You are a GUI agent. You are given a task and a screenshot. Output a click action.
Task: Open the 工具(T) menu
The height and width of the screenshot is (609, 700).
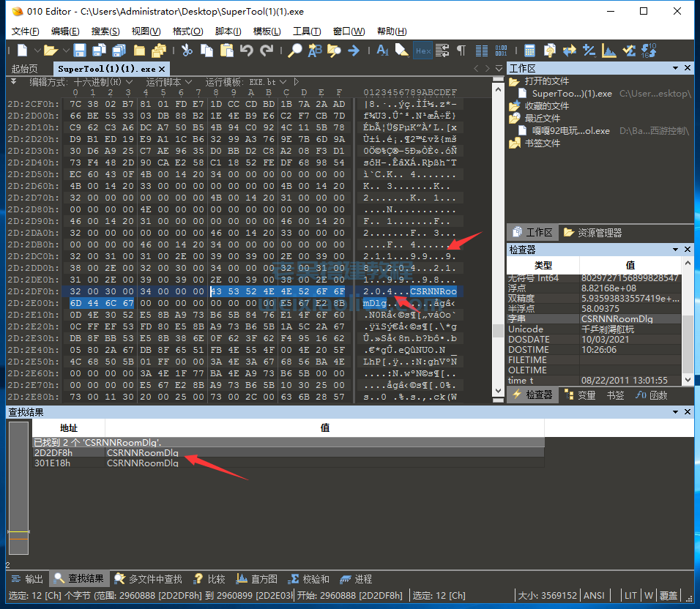point(306,31)
